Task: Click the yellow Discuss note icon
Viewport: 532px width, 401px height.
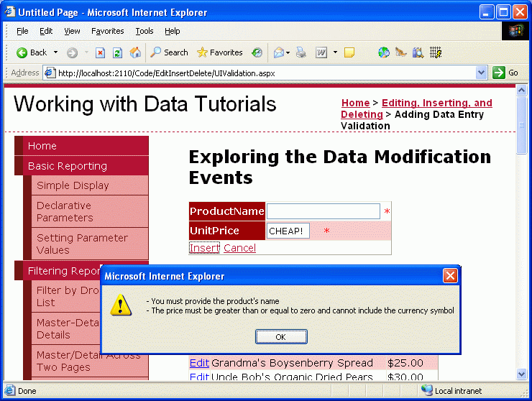Action: [x=349, y=52]
